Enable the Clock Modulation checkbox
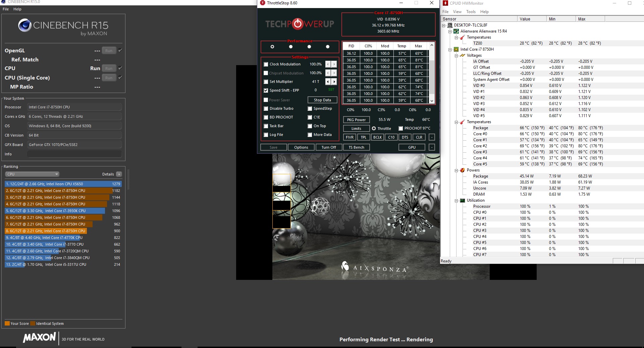Image resolution: width=644 pixels, height=348 pixels. [x=266, y=64]
